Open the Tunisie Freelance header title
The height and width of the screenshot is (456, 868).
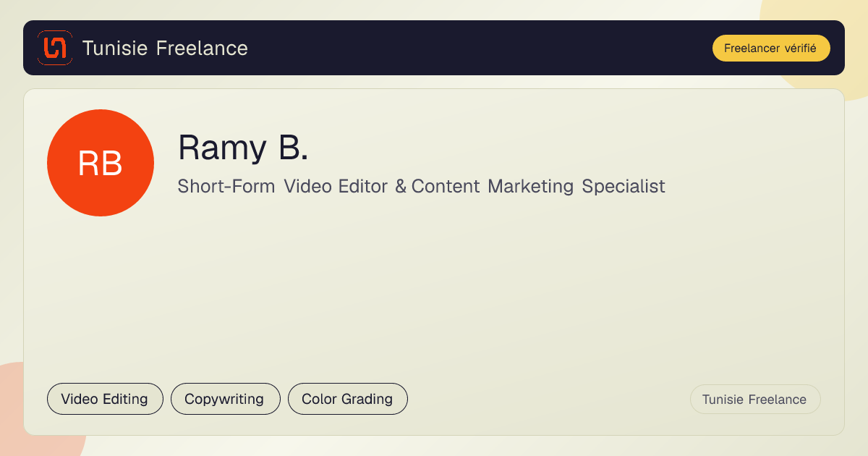165,48
